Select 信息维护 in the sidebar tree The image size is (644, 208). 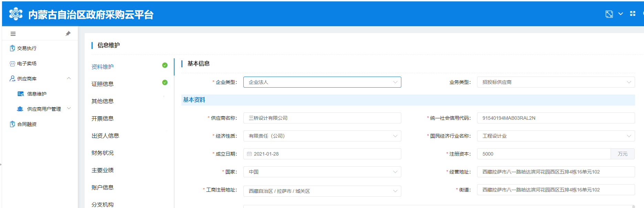36,94
